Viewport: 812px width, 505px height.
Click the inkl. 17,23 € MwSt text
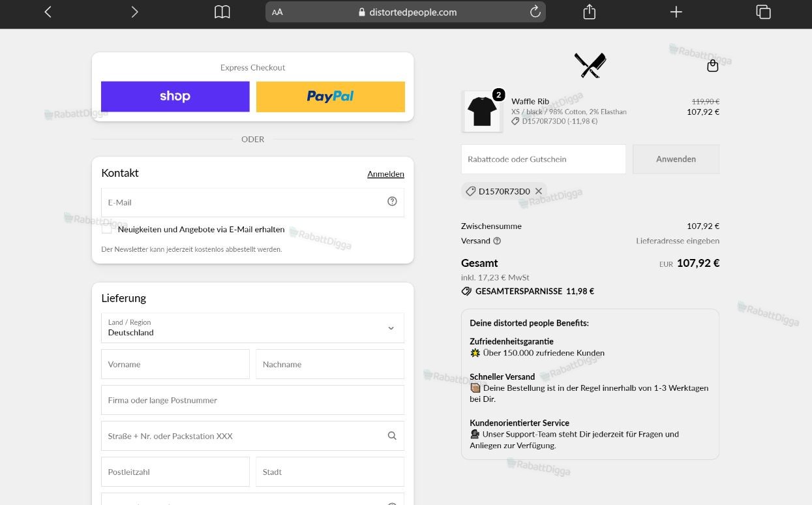coord(495,277)
